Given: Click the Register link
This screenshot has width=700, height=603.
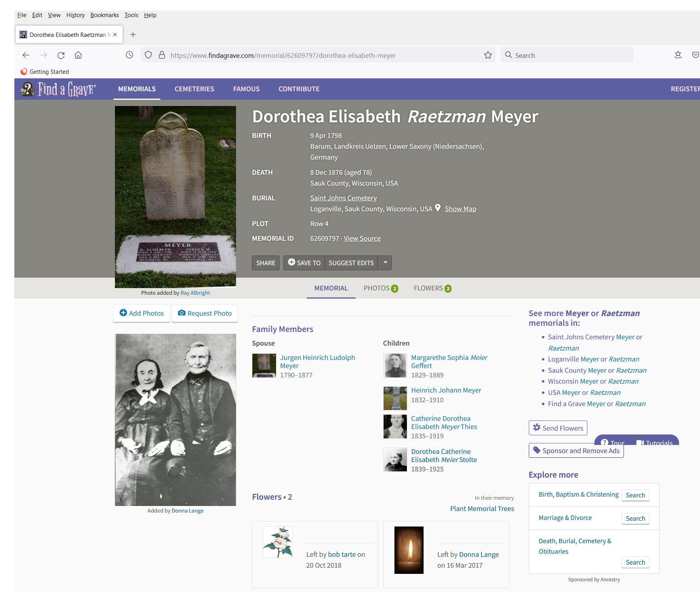Looking at the screenshot, I should (x=685, y=89).
